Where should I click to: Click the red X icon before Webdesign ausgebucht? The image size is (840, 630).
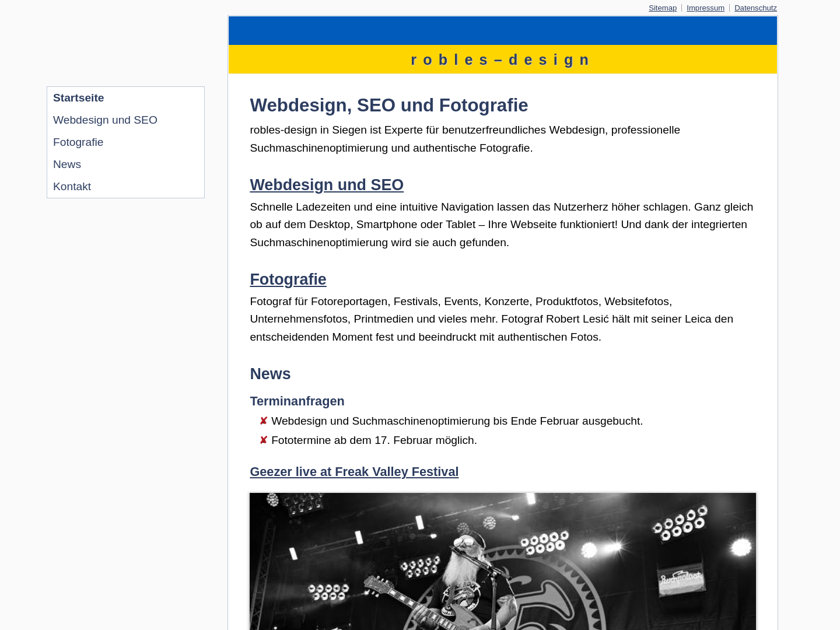(x=264, y=421)
